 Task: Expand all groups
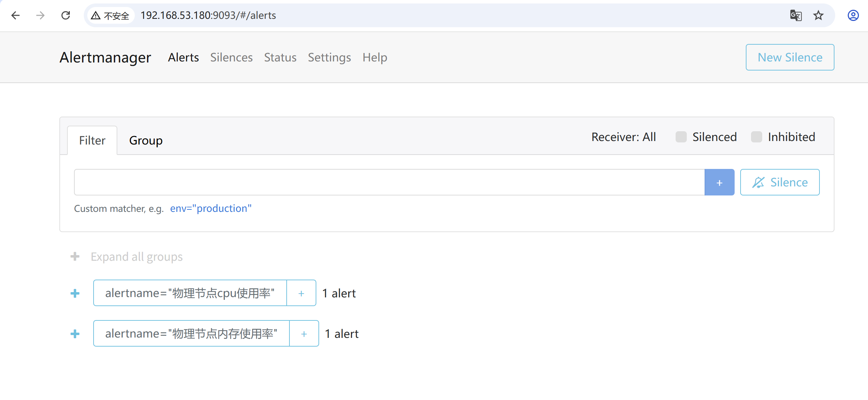coord(136,257)
